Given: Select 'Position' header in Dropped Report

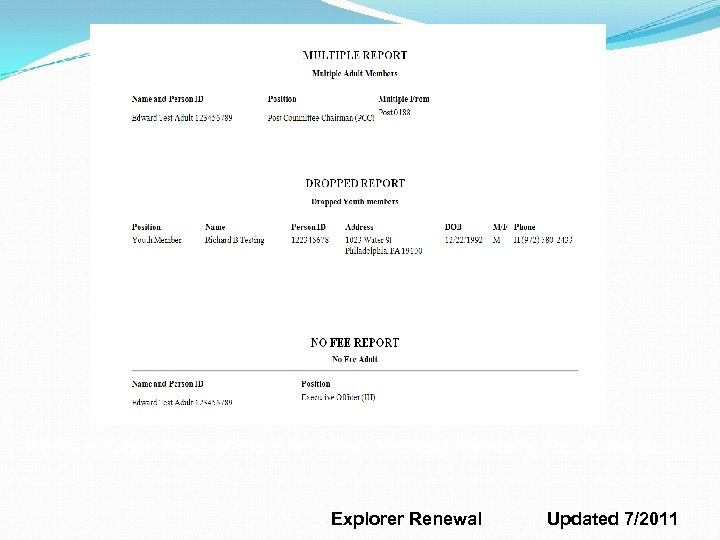Looking at the screenshot, I should [x=146, y=227].
